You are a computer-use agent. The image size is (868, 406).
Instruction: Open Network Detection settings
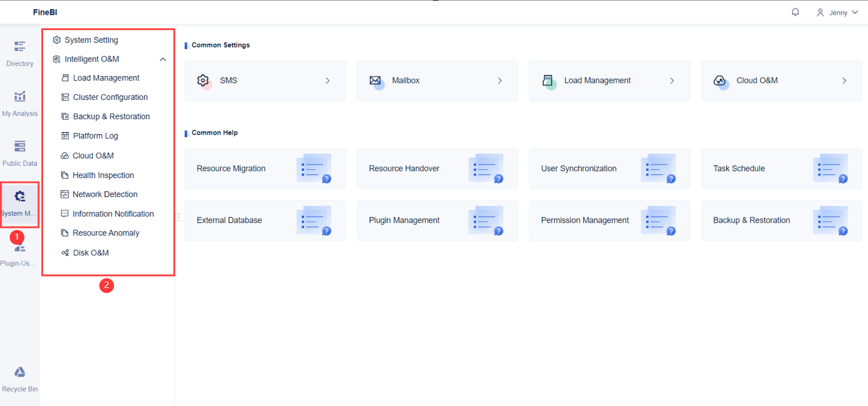pyautogui.click(x=105, y=194)
